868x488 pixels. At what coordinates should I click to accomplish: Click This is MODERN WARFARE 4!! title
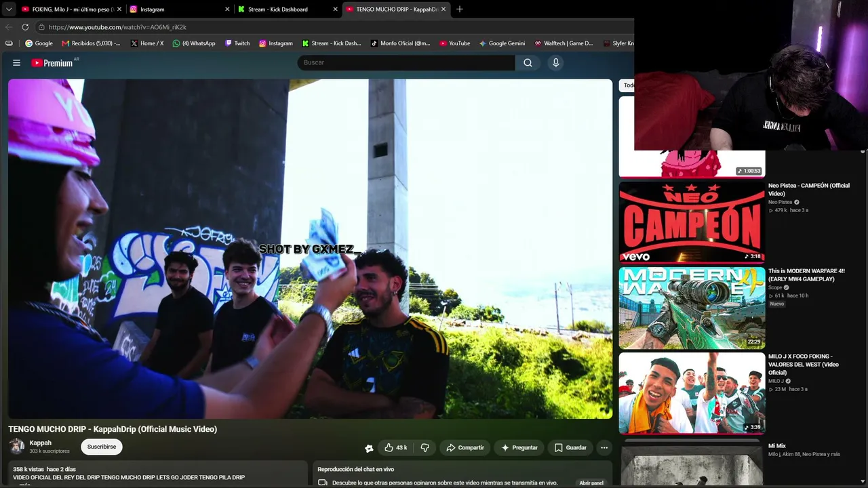(x=806, y=275)
